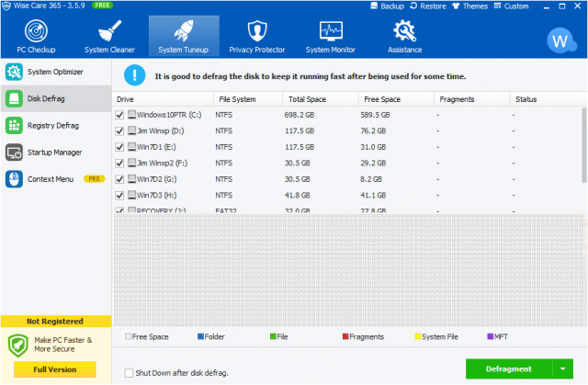Open the Privacy Protector shield icon
This screenshot has width=588, height=385.
(257, 30)
